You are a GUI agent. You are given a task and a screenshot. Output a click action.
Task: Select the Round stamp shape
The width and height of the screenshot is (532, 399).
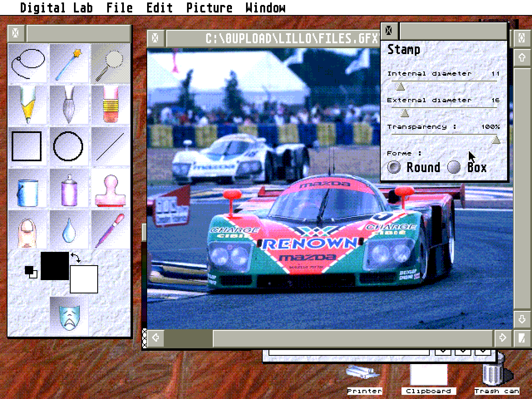394,167
